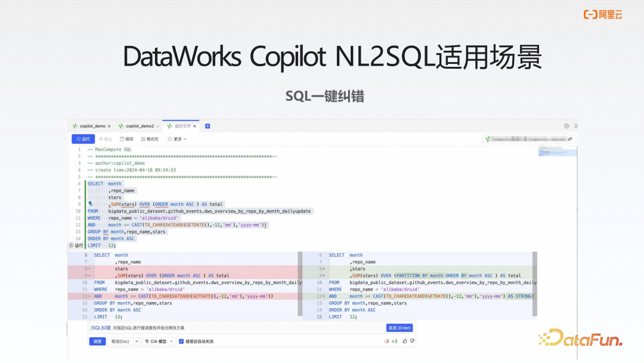This screenshot has height=363, width=644.
Task: Expand the 取消(Esc) dropdown arrow
Action: (x=137, y=342)
